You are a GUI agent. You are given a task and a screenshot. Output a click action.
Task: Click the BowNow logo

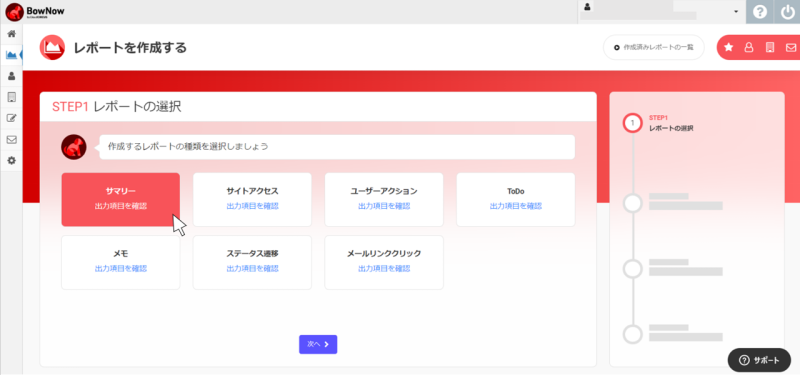pyautogui.click(x=35, y=11)
